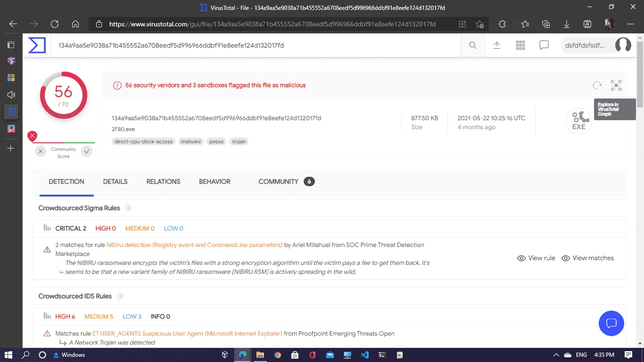
Task: Open the BEHAVIOR tab
Action: pos(215,181)
